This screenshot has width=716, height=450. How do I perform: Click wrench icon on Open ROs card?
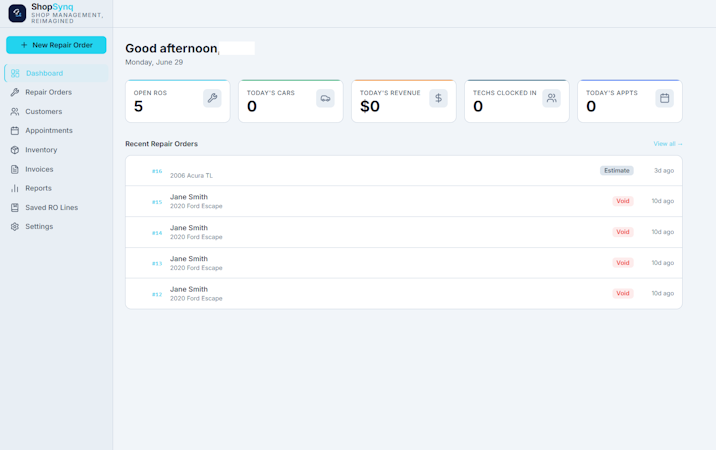[x=212, y=98]
